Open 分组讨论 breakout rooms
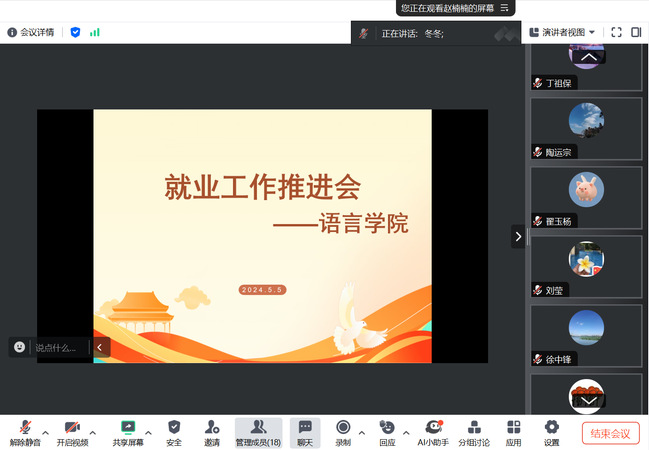 474,428
